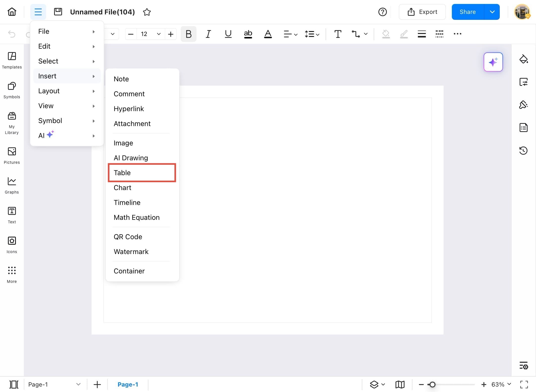The height and width of the screenshot is (392, 536).
Task: Toggle strikethrough formatting
Action: pyautogui.click(x=248, y=34)
